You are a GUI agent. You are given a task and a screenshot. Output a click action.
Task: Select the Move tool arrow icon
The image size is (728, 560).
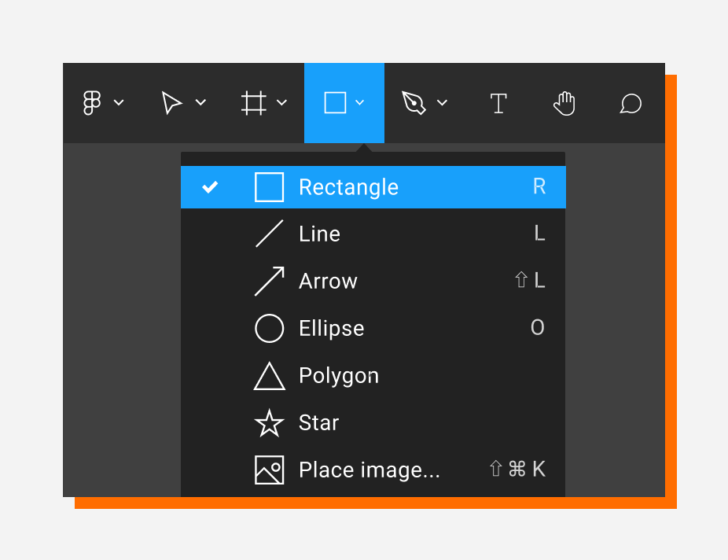tap(171, 103)
